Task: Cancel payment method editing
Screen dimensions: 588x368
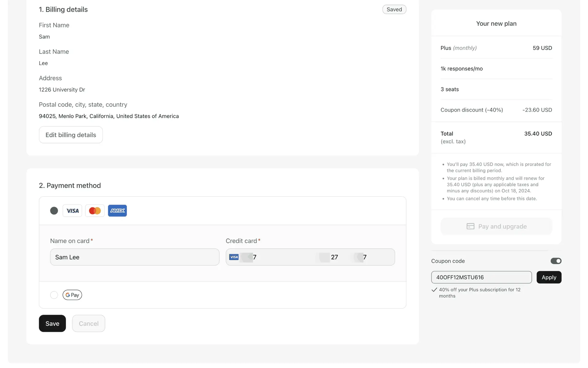Action: tap(89, 324)
